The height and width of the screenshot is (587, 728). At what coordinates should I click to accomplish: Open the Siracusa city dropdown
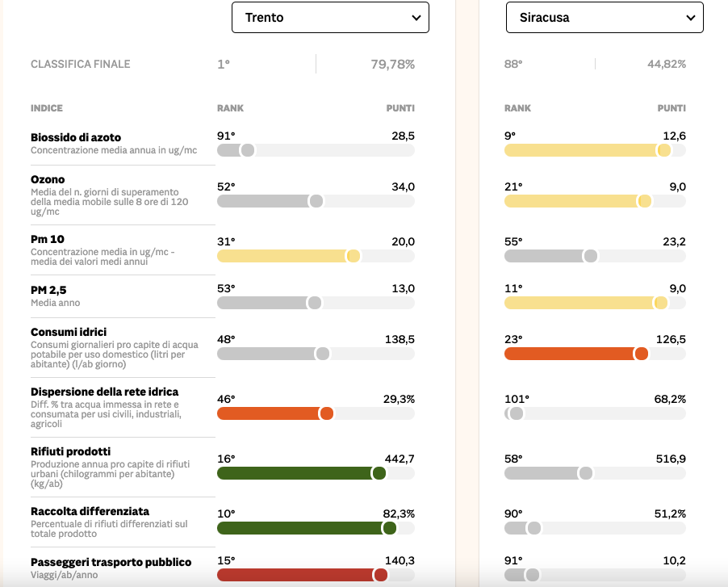605,17
